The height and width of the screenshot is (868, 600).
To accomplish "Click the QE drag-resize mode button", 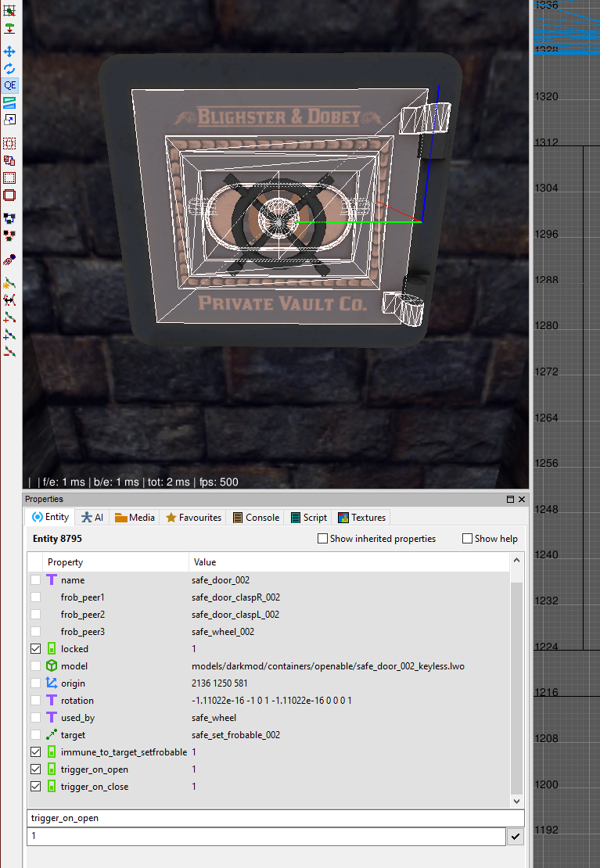I will pos(9,85).
